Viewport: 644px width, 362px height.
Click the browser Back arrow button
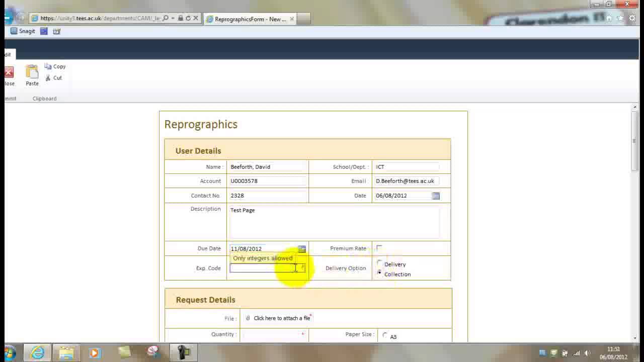pos(7,18)
